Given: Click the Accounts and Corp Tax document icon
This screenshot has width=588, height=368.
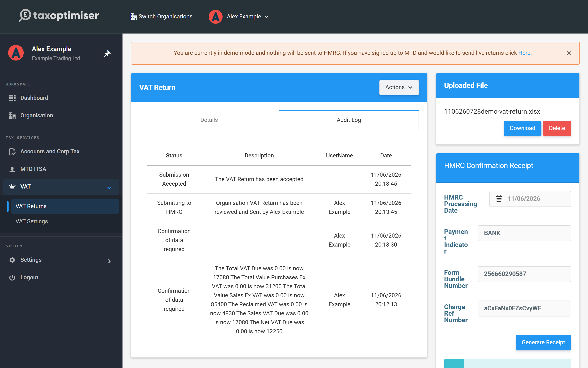Looking at the screenshot, I should click(x=12, y=151).
